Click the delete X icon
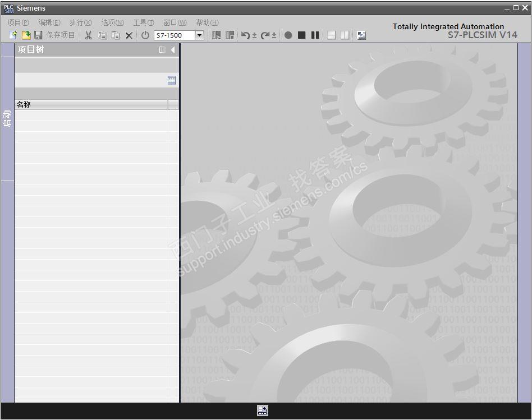Screen dimensions: 532x420 [129, 35]
